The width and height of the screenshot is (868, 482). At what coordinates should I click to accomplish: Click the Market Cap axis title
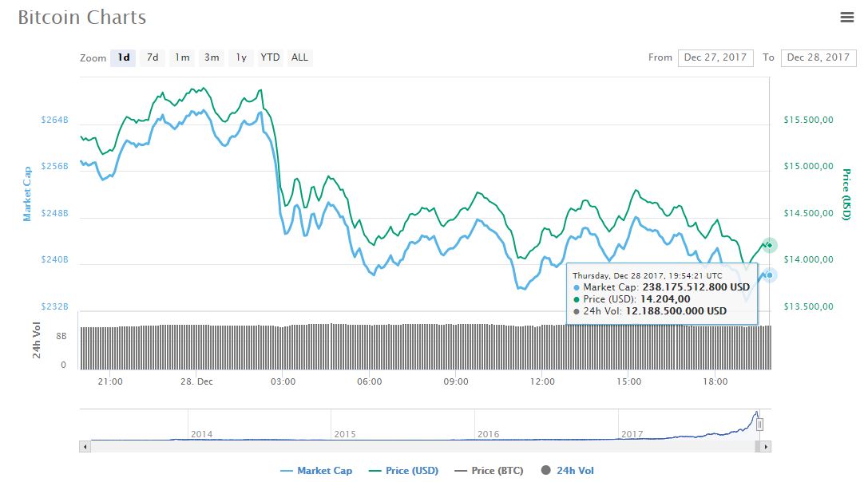26,194
